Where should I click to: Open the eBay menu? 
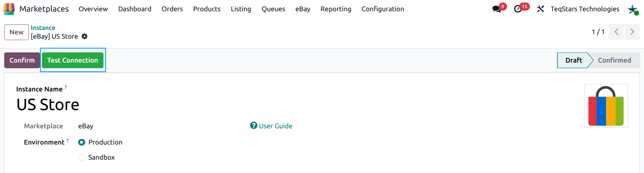tap(303, 9)
